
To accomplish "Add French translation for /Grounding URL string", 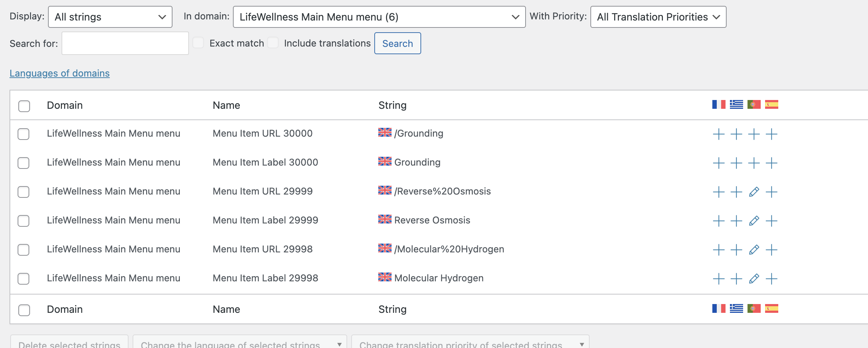I will tap(719, 134).
